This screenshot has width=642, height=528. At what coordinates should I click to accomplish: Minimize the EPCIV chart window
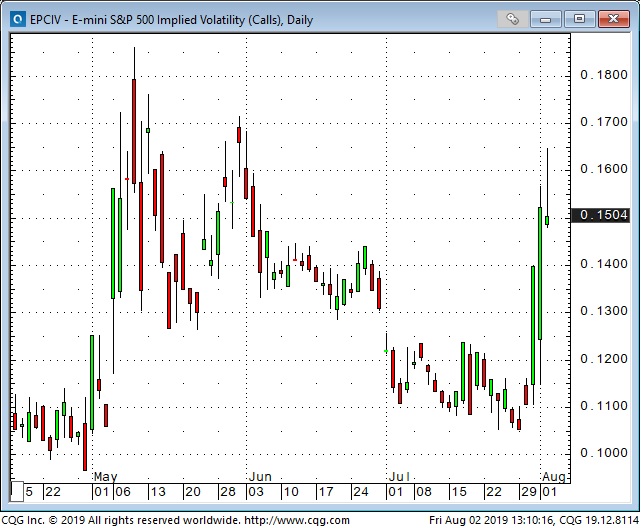point(545,19)
